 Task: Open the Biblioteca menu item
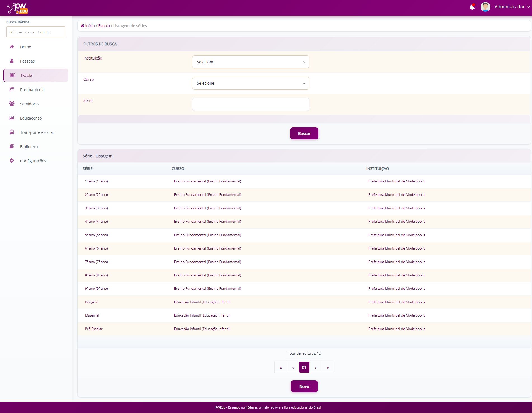[29, 147]
